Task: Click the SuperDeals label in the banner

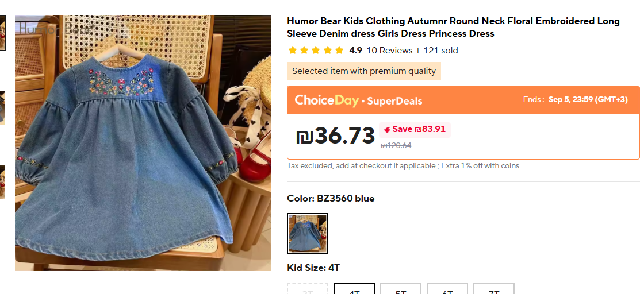Action: point(394,101)
